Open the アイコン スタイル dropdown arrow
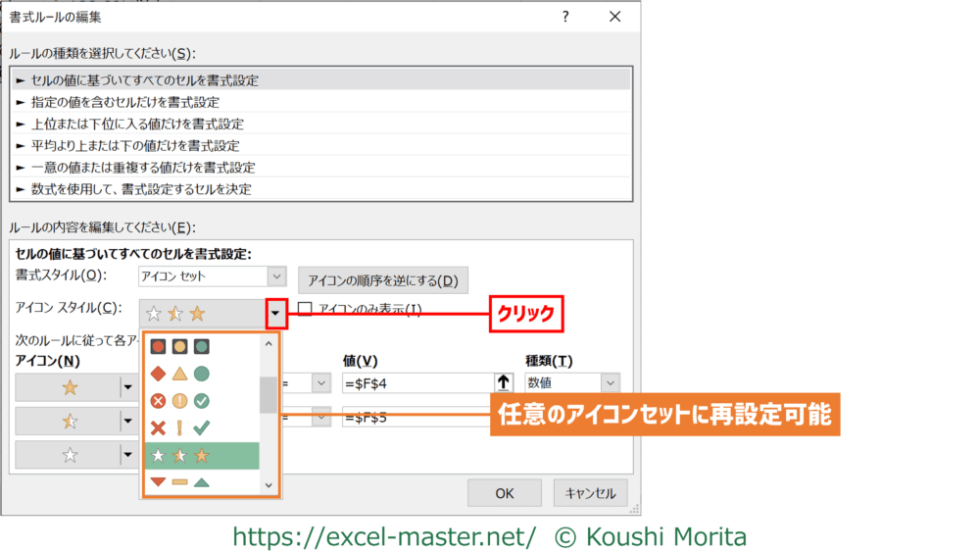The width and height of the screenshot is (980, 552). pos(275,313)
